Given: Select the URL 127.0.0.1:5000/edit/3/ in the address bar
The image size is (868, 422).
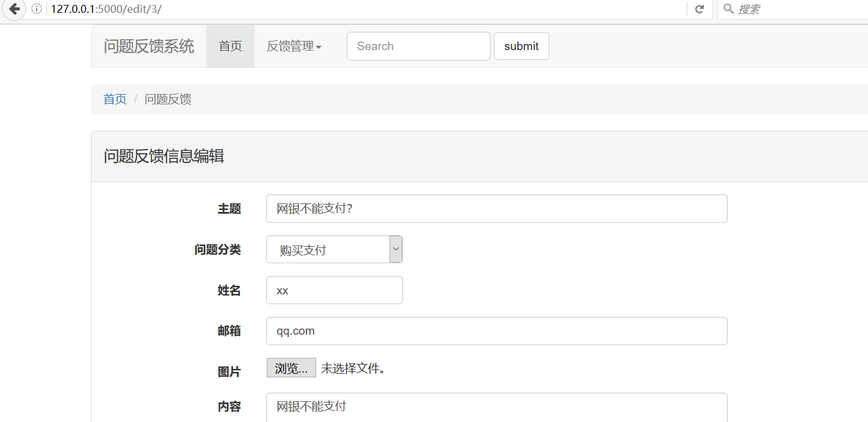Looking at the screenshot, I should pyautogui.click(x=106, y=9).
